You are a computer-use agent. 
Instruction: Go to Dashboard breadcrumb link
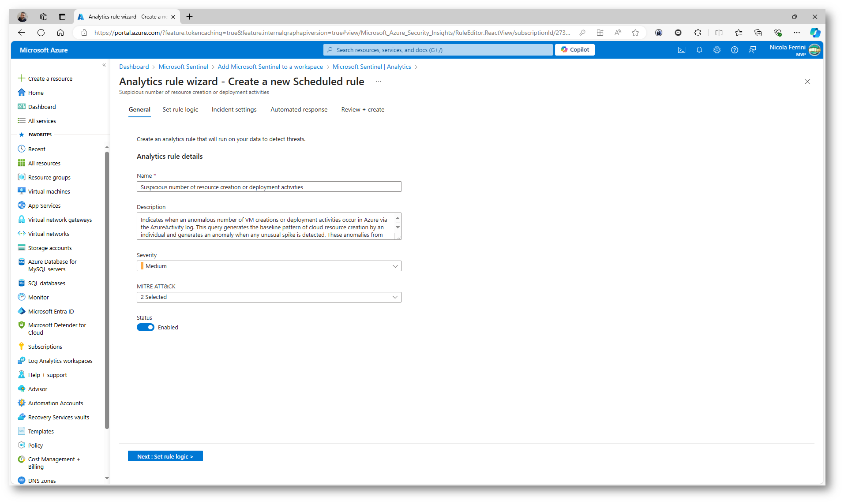pyautogui.click(x=134, y=67)
